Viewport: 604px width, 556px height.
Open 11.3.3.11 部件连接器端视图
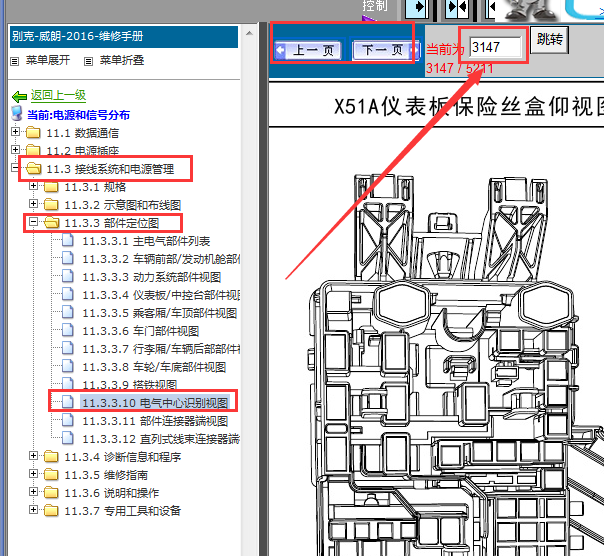click(155, 421)
